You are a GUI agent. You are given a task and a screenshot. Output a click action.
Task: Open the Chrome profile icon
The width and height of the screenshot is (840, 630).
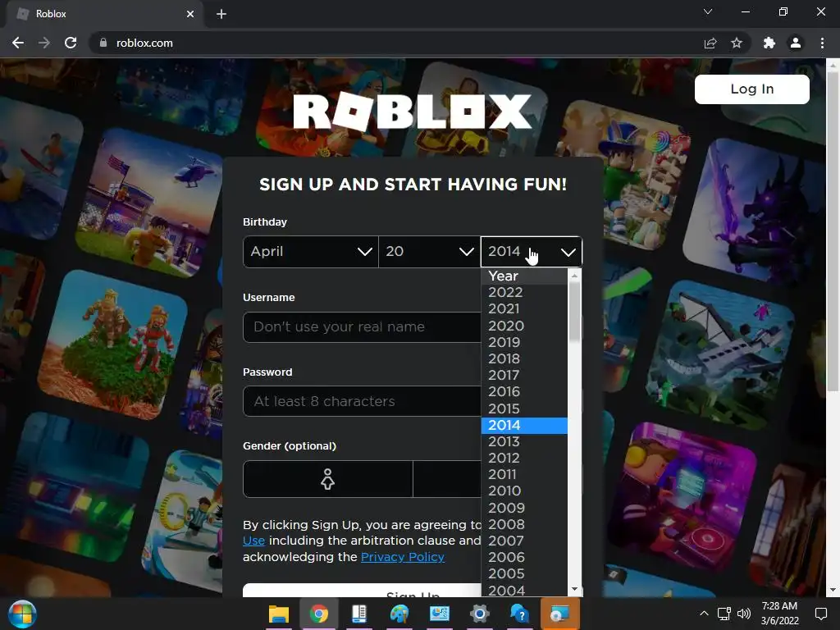(x=796, y=43)
